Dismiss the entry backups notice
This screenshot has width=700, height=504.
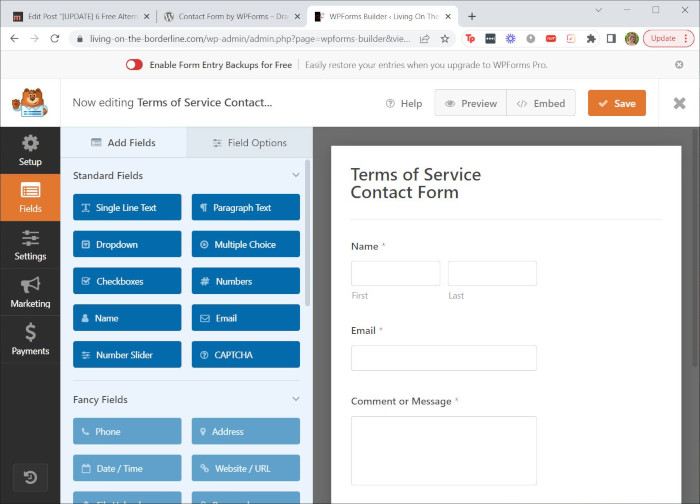point(679,65)
